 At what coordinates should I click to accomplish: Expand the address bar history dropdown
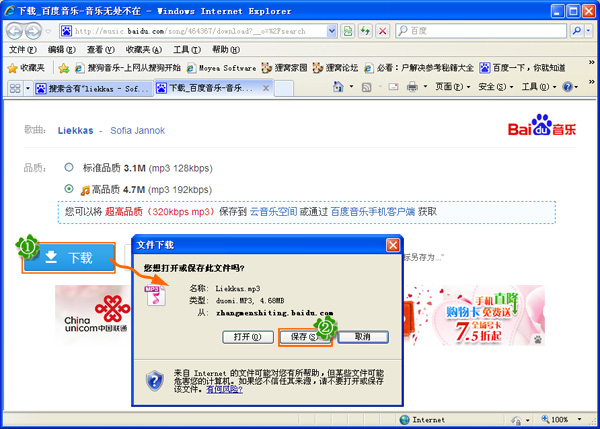click(331, 31)
